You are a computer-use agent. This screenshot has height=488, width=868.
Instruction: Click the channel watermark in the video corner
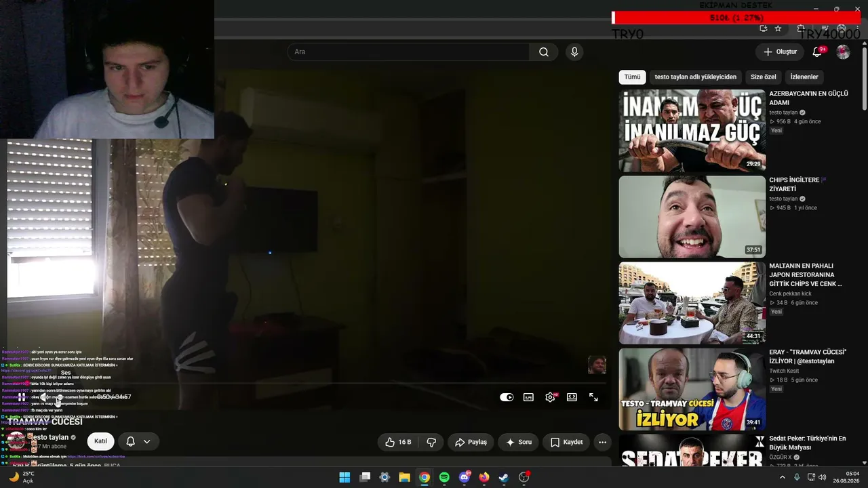tap(597, 365)
